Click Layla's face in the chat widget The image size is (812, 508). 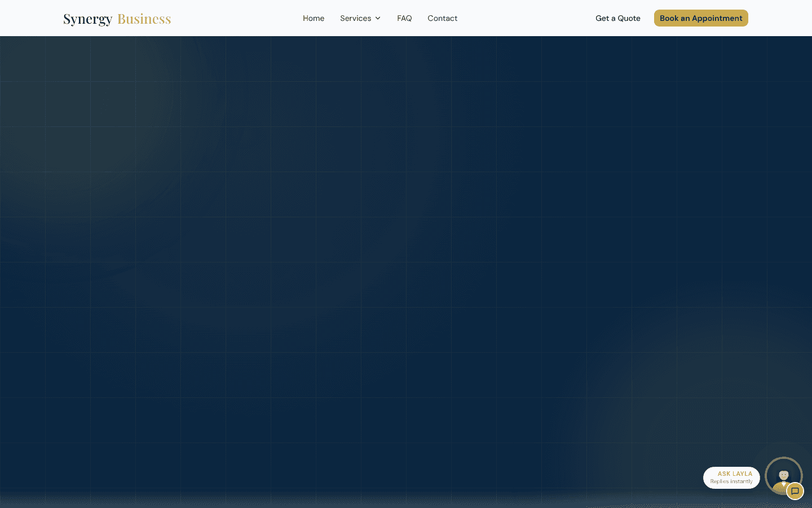point(784,475)
